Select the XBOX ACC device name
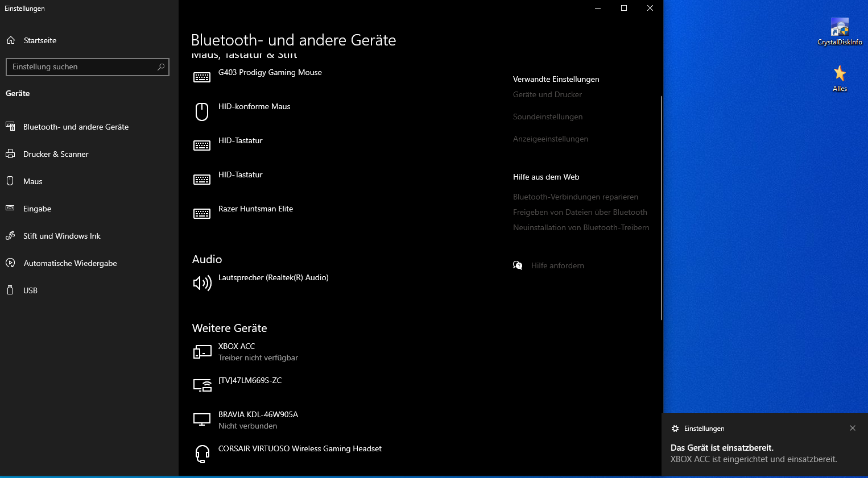 coord(237,346)
